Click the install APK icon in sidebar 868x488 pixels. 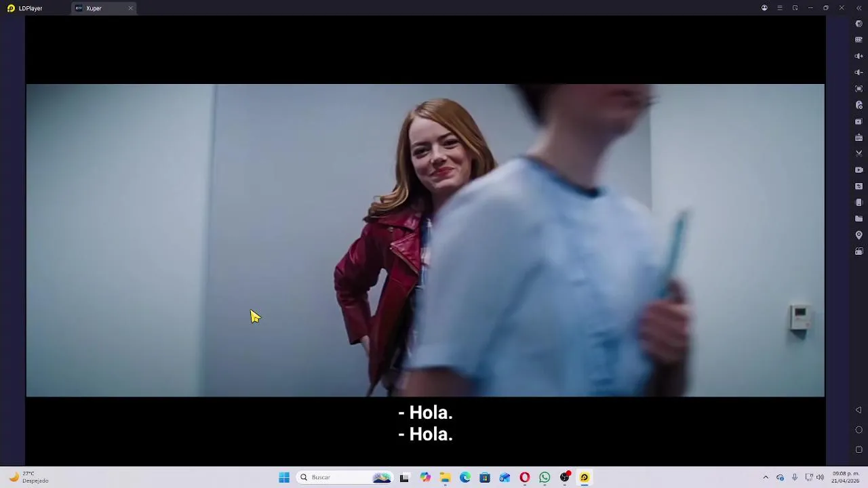(859, 138)
